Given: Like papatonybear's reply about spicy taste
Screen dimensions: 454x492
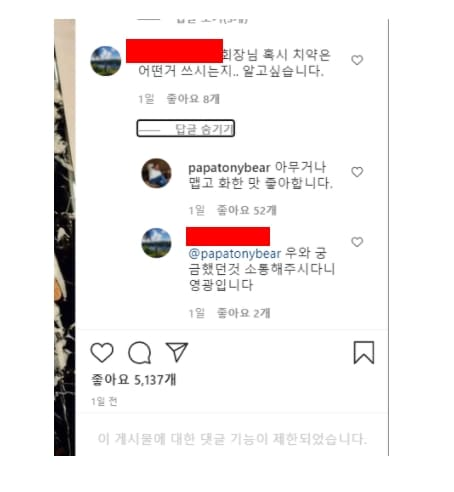Looking at the screenshot, I should coord(357,172).
